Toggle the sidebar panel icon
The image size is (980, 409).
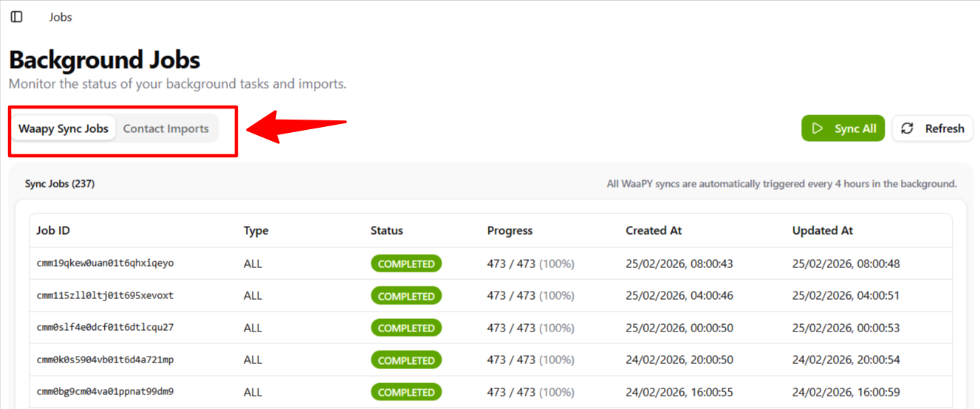pos(16,17)
